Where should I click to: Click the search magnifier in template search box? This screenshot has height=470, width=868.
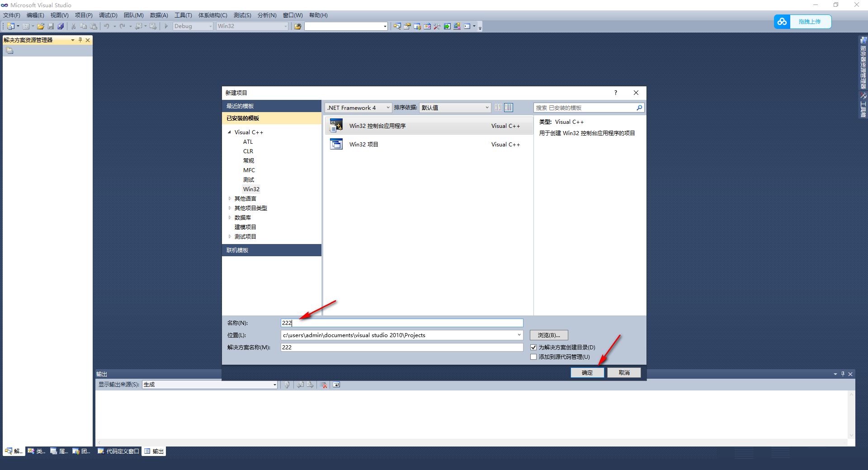(639, 108)
